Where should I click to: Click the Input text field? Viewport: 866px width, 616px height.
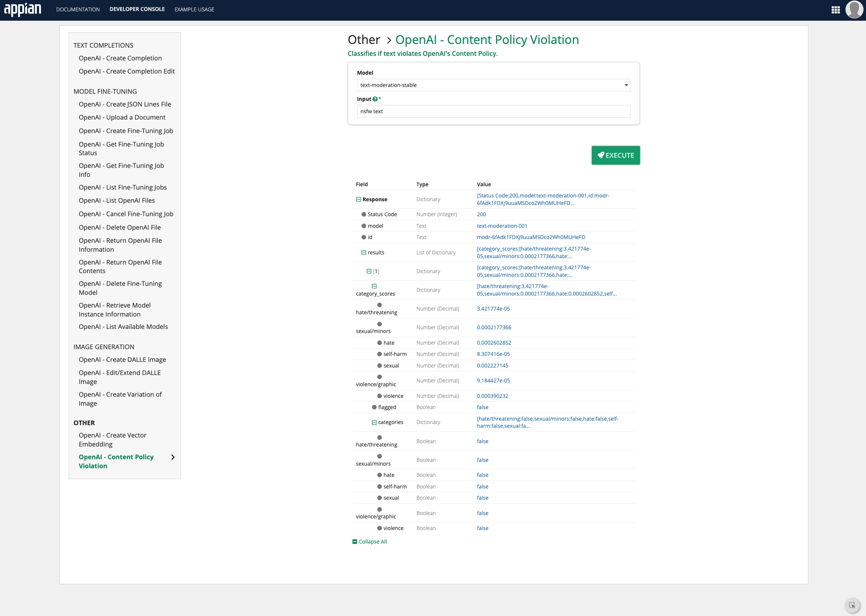click(x=493, y=112)
